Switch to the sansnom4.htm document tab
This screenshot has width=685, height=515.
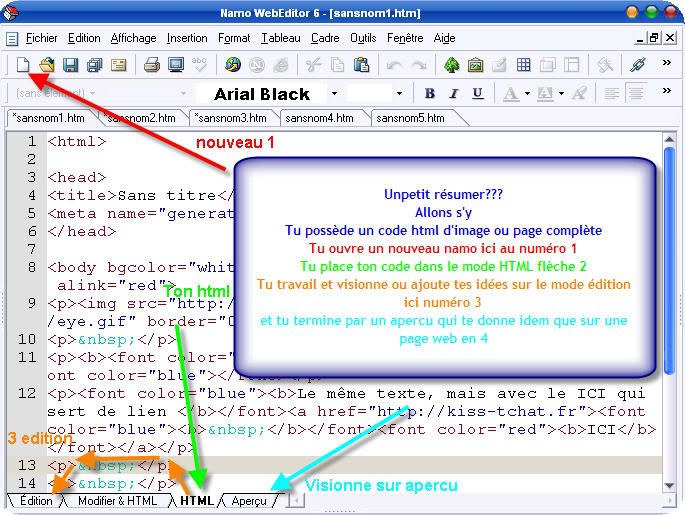(x=320, y=118)
